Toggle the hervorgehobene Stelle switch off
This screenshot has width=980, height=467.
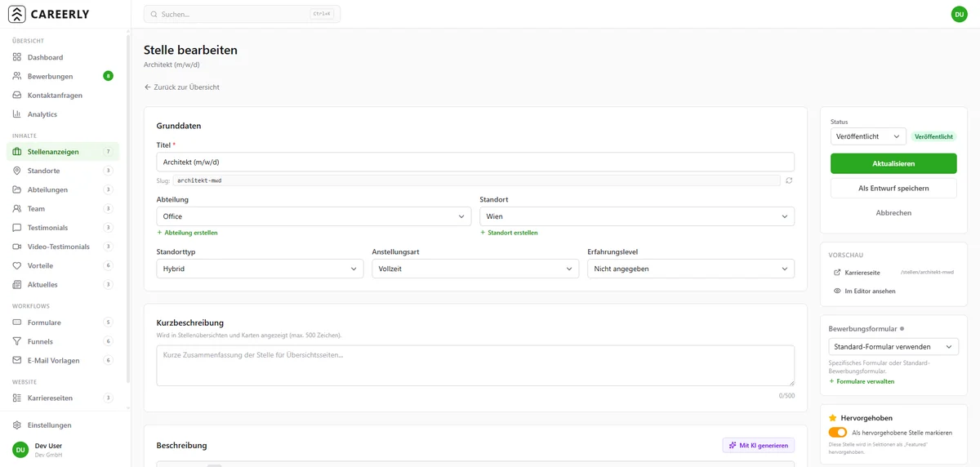coord(838,433)
